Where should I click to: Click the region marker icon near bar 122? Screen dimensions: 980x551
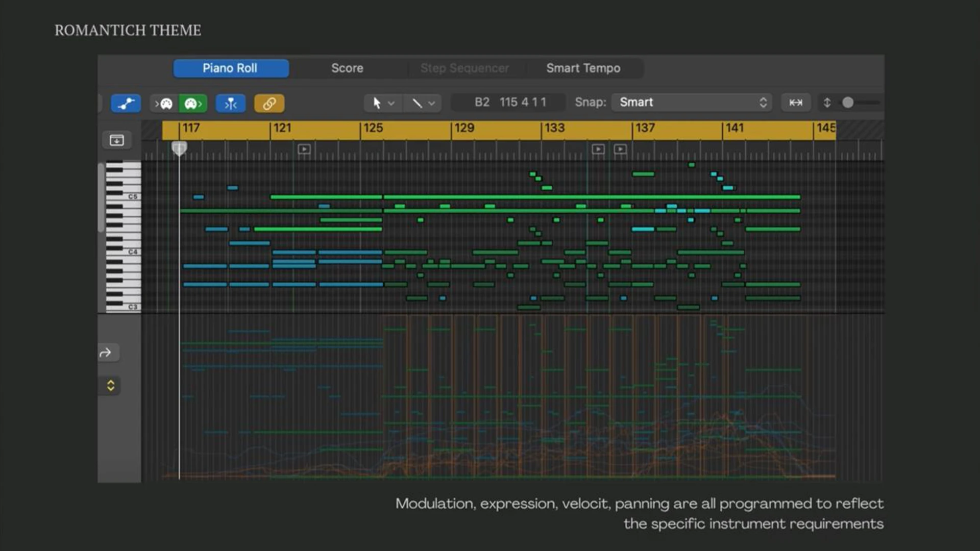[x=304, y=149]
